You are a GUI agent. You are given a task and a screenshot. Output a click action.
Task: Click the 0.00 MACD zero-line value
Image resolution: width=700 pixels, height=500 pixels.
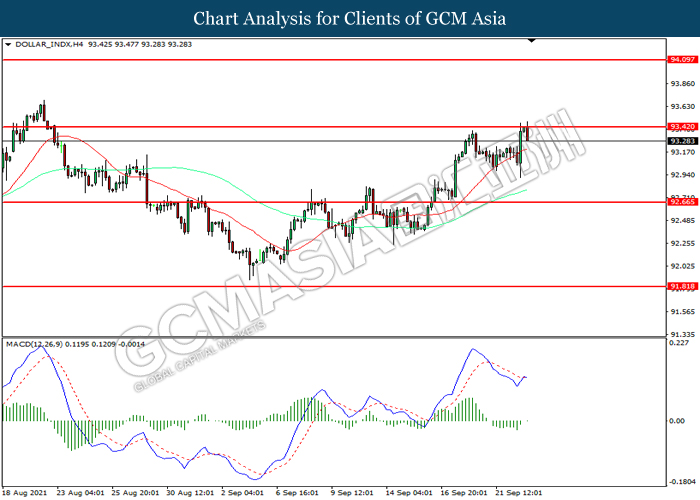pos(677,421)
